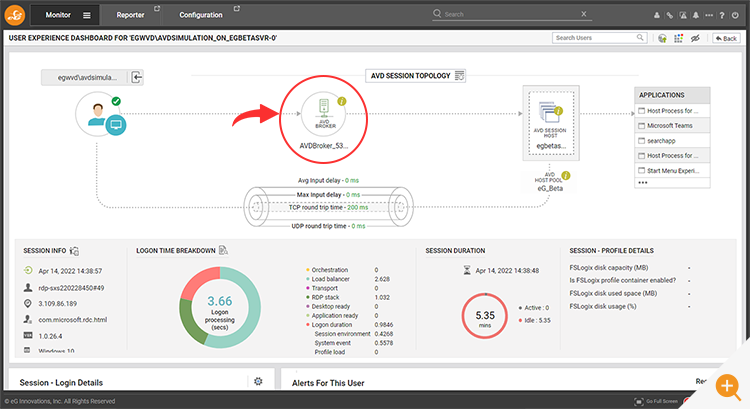Click Go Full Screen

[656, 401]
